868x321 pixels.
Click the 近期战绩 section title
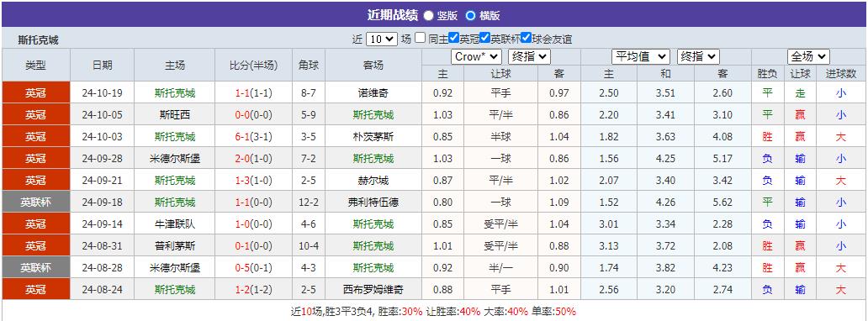(393, 15)
